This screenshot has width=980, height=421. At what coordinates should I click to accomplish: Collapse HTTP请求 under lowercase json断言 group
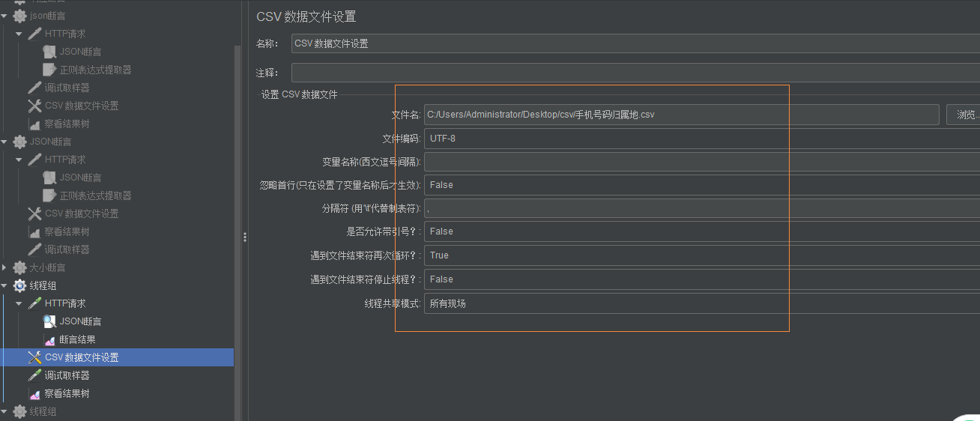click(x=19, y=34)
